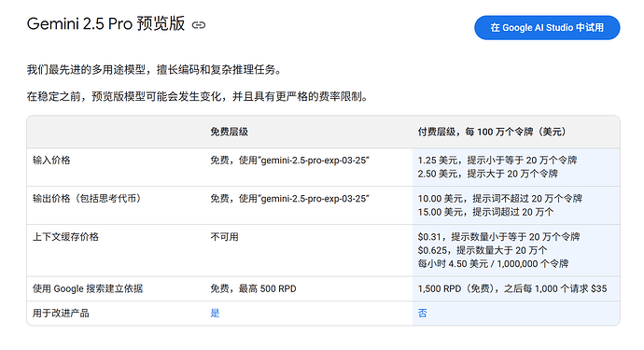
Task: Click the 免费，最高 500 RPD cell
Action: point(253,288)
